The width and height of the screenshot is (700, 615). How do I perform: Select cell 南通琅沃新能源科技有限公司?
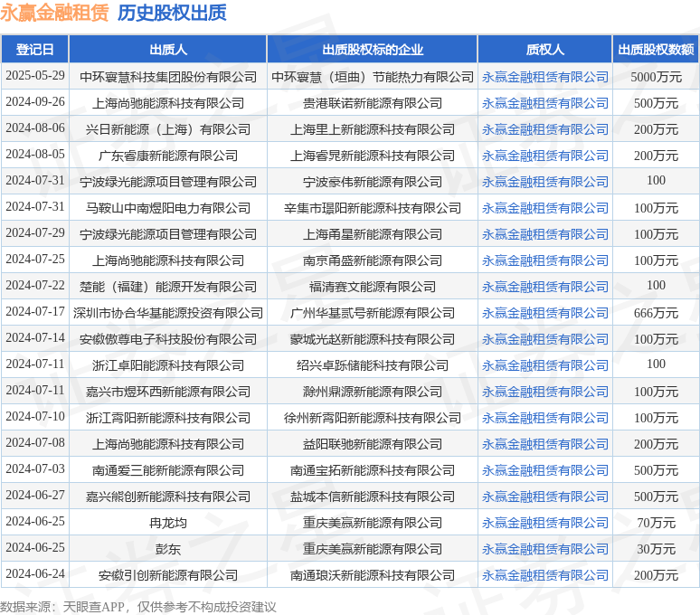pyautogui.click(x=373, y=575)
